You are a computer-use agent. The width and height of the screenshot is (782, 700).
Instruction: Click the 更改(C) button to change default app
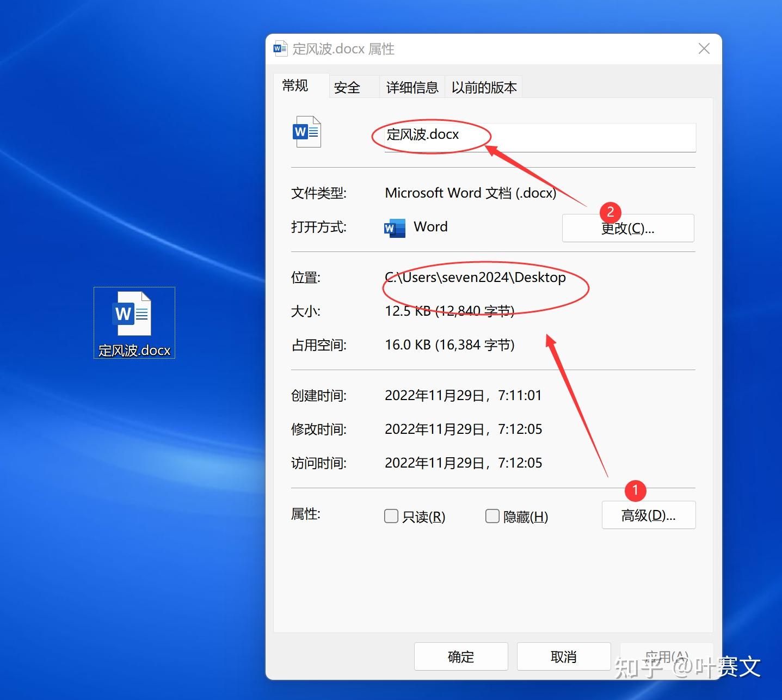point(627,228)
